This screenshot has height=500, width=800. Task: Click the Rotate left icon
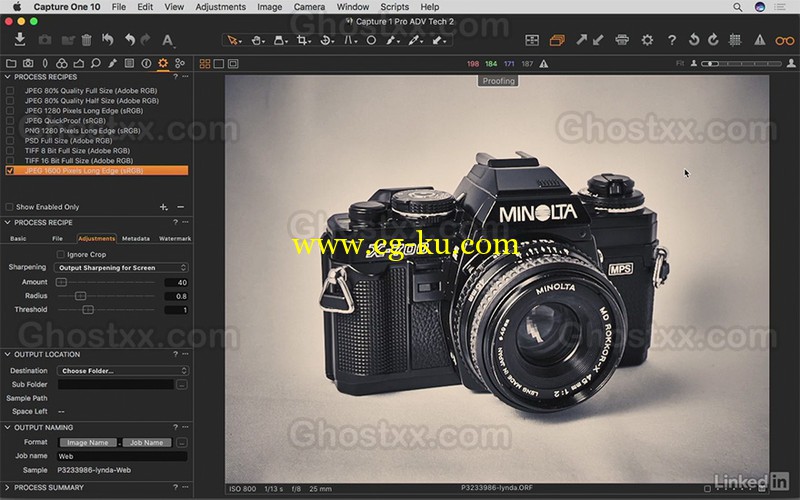693,40
